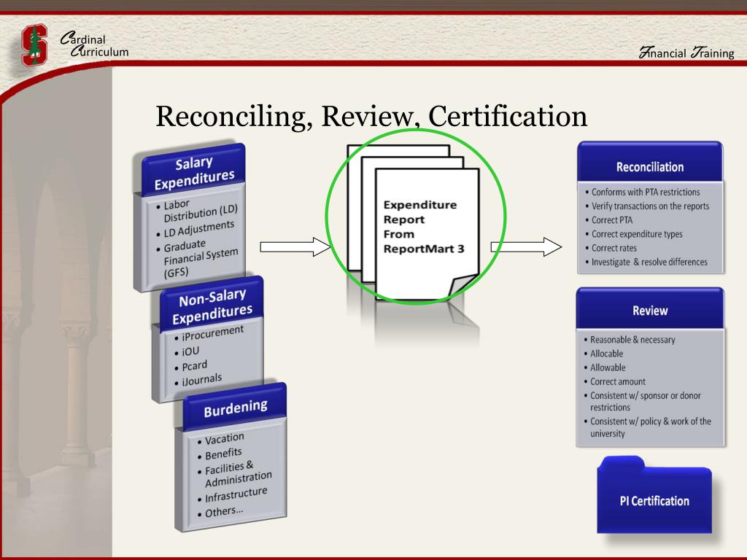
Task: Select Verify transactions on the reports
Action: [x=647, y=206]
